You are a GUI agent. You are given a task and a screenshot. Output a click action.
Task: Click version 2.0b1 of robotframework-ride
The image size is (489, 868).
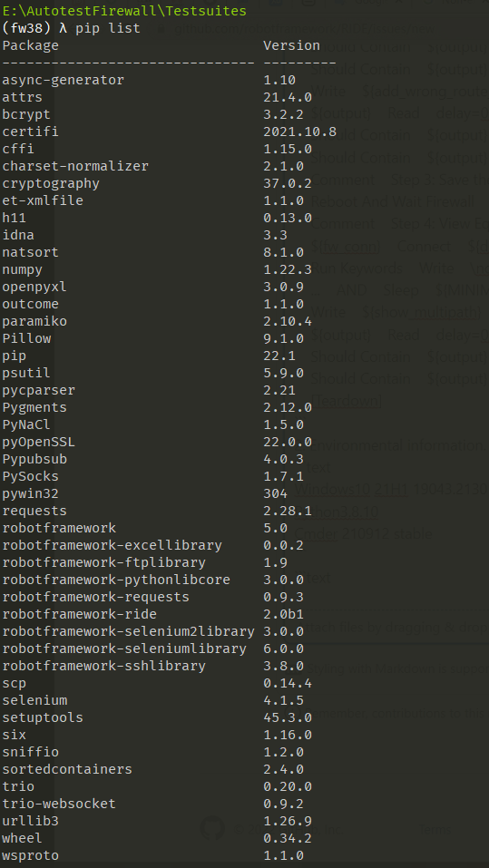[x=284, y=614]
